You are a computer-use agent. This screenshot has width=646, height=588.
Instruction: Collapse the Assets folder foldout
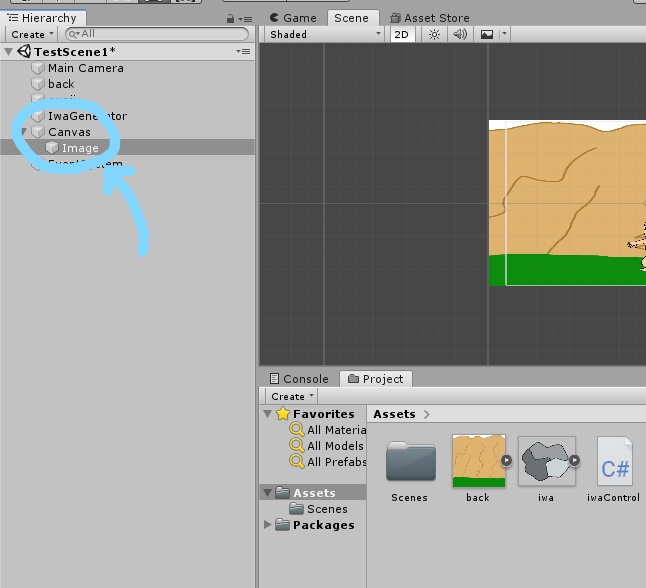coord(268,492)
